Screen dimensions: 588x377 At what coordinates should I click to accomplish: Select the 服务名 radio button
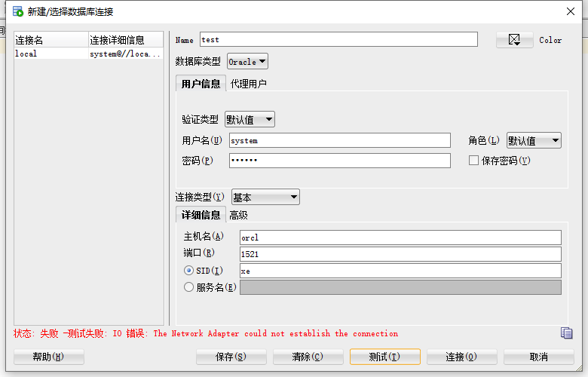188,287
